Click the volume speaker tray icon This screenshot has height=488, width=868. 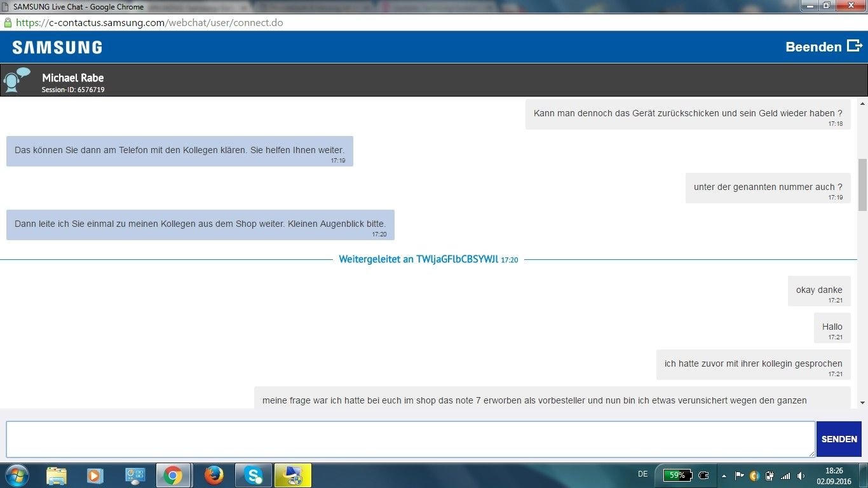tap(801, 475)
